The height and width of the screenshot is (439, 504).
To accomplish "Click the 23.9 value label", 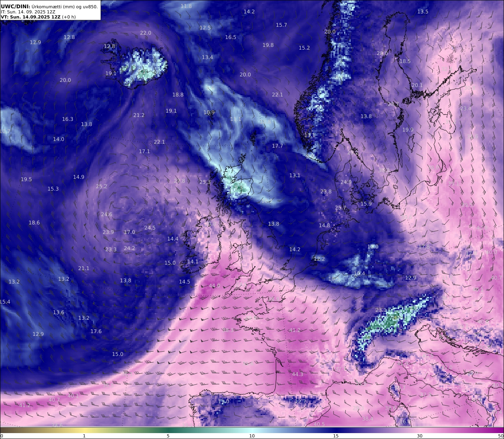I will pyautogui.click(x=108, y=232).
